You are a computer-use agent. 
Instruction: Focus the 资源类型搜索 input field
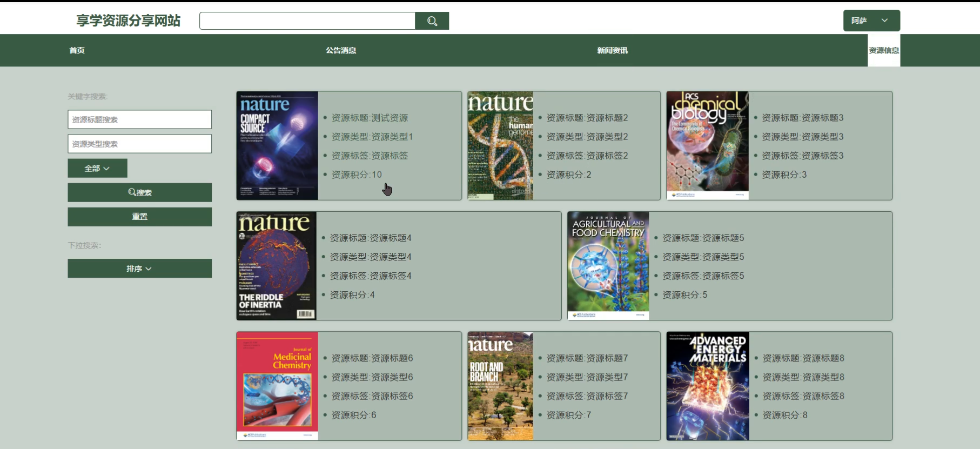point(139,144)
